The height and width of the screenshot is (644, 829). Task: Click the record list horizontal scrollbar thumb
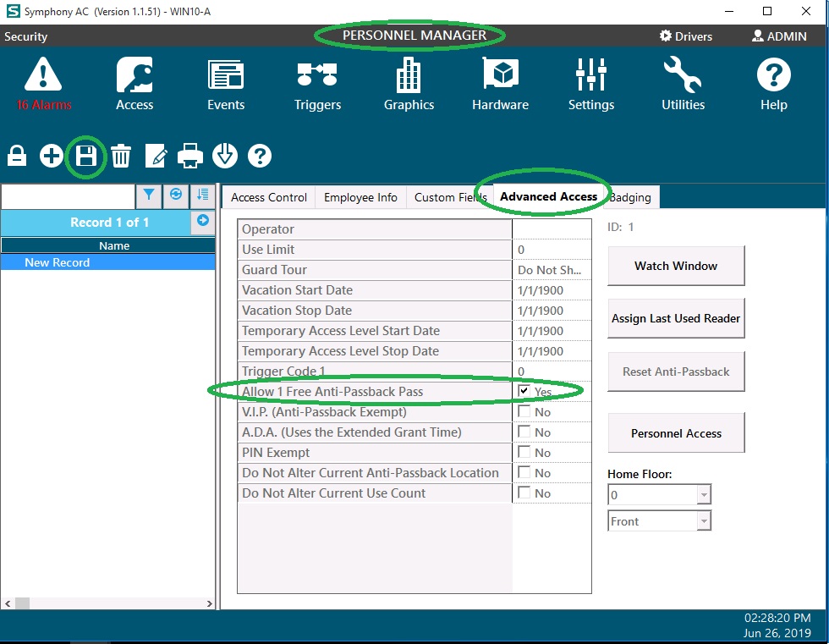click(x=22, y=603)
